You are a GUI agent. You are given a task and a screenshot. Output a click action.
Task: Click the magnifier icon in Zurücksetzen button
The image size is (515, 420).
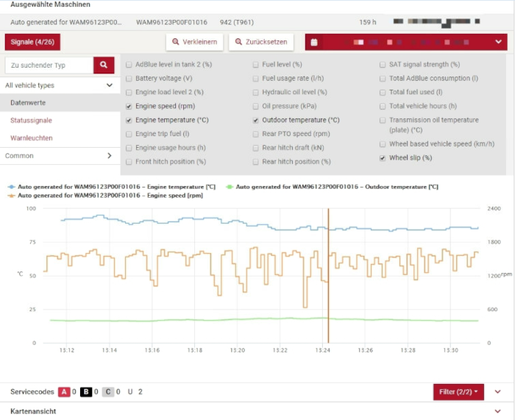tap(238, 42)
